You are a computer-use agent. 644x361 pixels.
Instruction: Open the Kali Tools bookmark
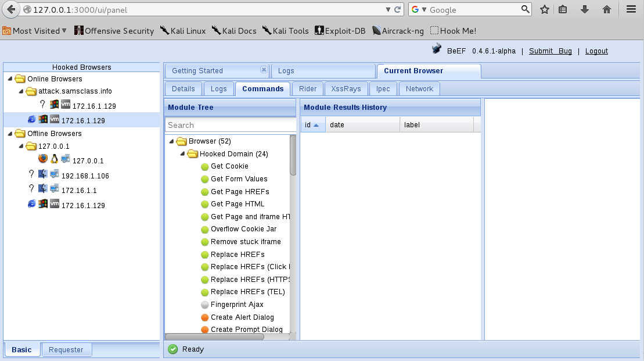pyautogui.click(x=286, y=31)
